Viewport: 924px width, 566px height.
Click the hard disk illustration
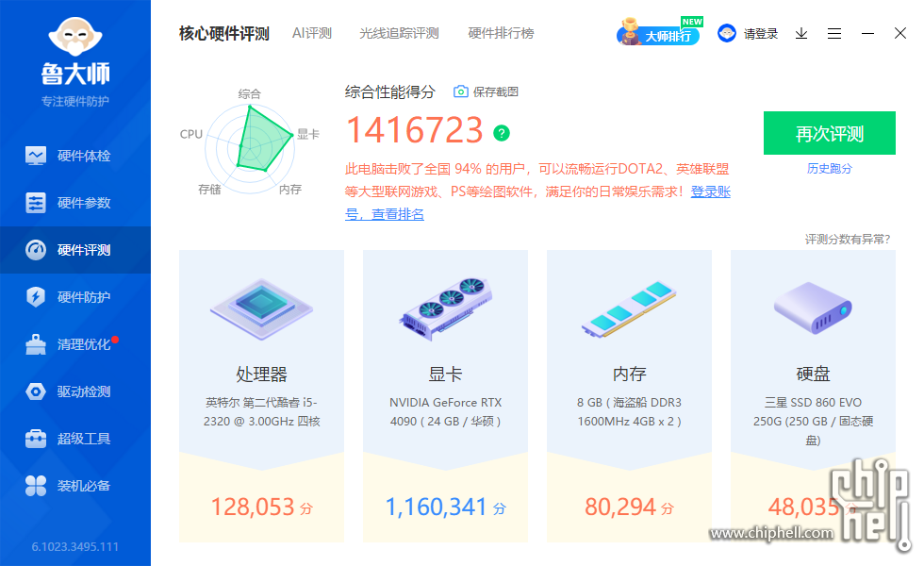813,308
